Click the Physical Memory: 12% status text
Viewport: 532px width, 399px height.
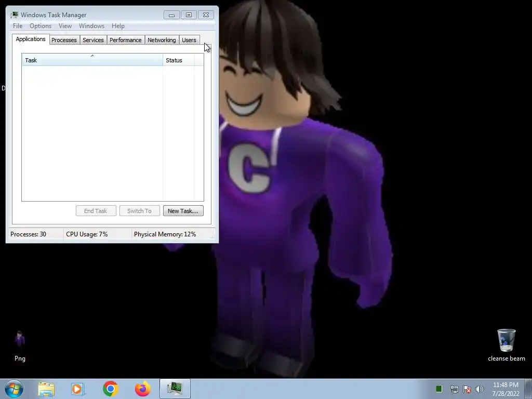(x=165, y=234)
